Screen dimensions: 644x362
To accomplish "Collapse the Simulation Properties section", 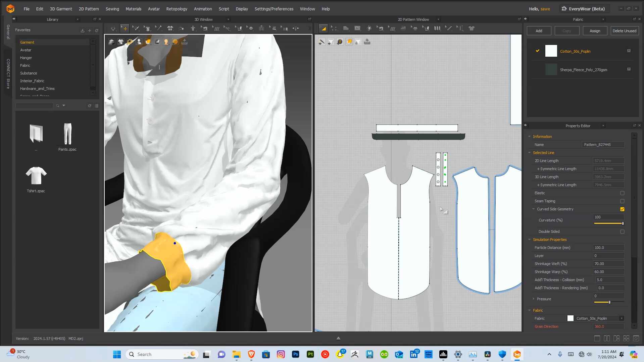I will point(530,240).
